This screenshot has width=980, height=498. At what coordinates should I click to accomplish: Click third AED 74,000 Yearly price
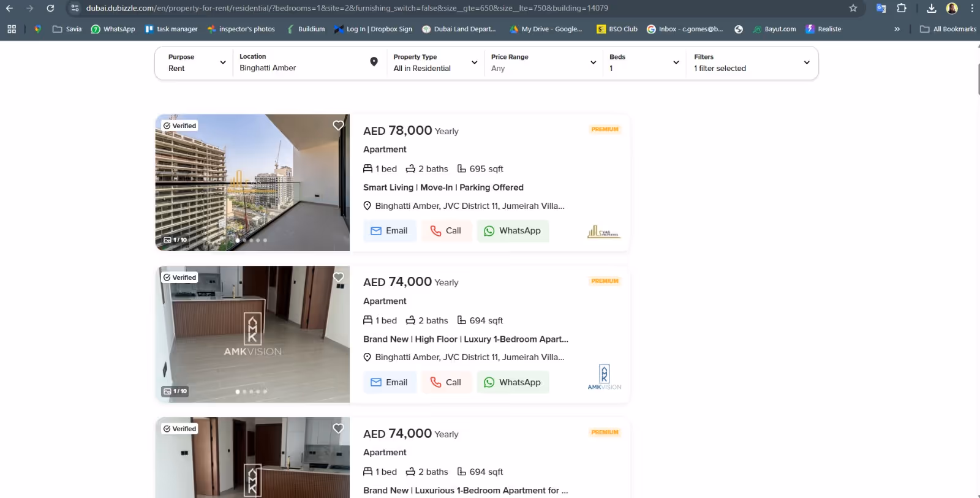click(x=411, y=434)
